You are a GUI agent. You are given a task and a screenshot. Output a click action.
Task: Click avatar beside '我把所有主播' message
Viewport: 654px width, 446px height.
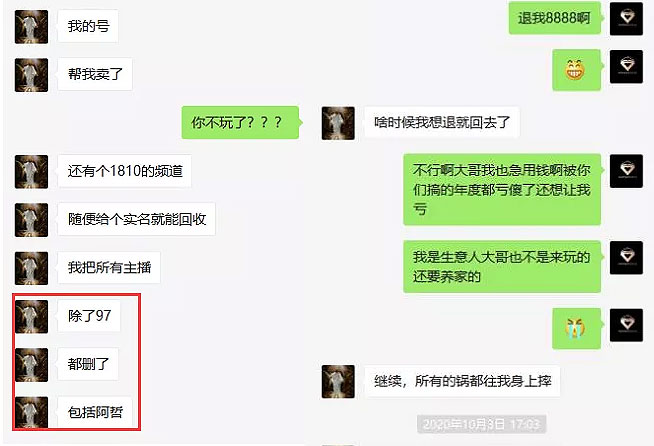click(x=31, y=268)
